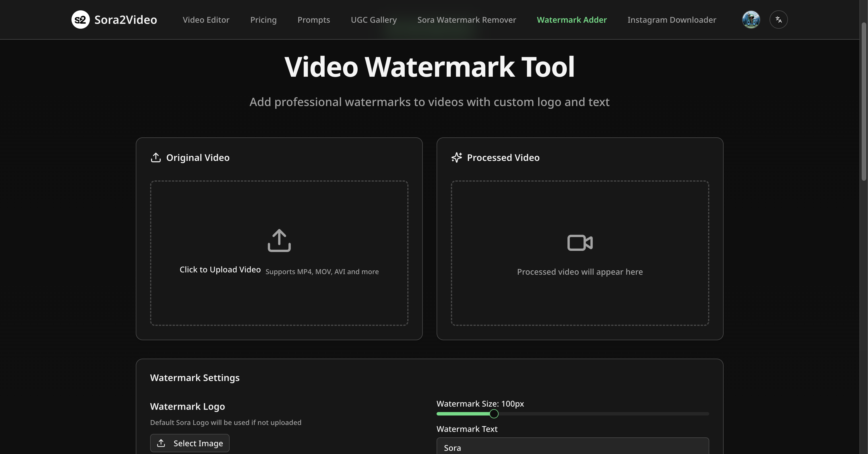Click the Sora2Video S2 logo icon
The image size is (868, 454).
point(81,20)
